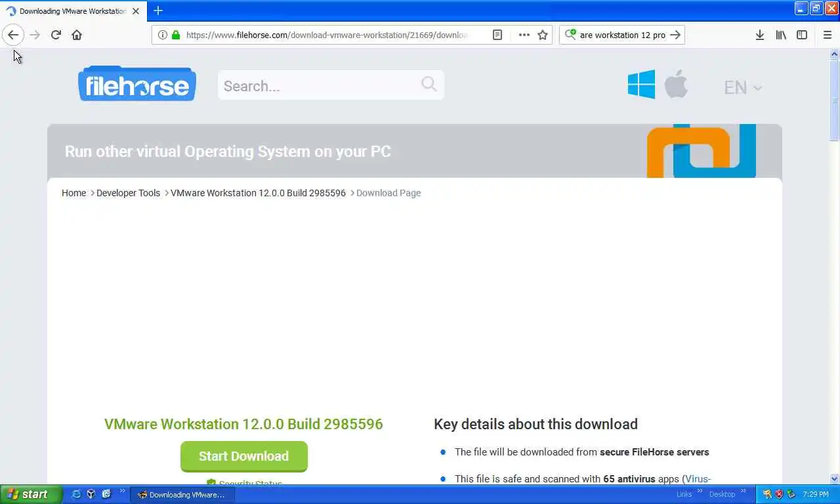The width and height of the screenshot is (840, 504).
Task: Open the Library history and bookmarks
Action: (781, 35)
